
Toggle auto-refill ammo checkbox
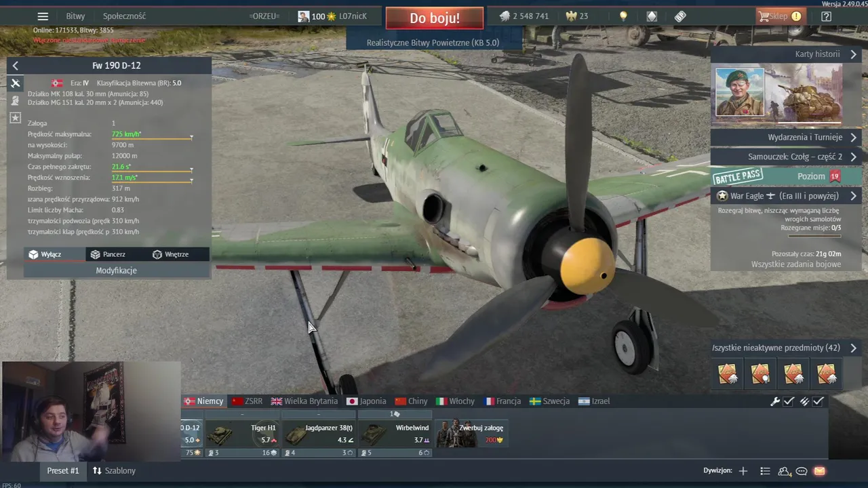tap(818, 401)
